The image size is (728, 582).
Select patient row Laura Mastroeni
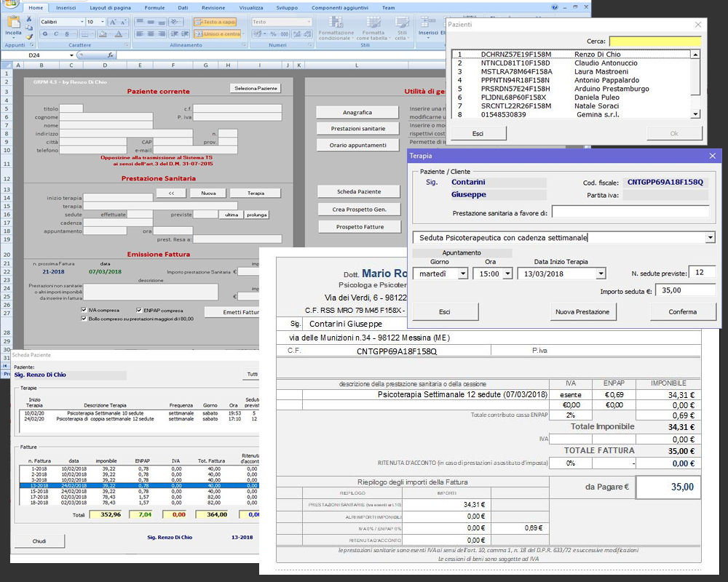click(571, 71)
